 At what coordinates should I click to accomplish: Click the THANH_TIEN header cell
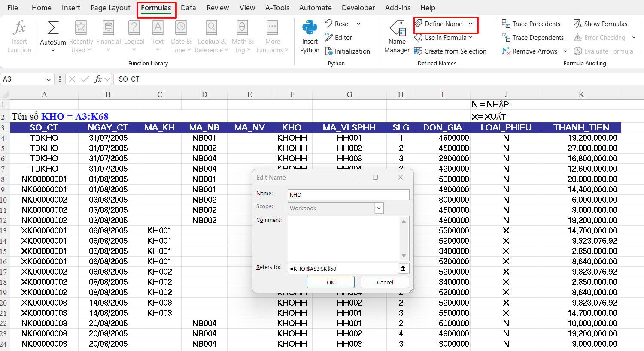tap(581, 127)
